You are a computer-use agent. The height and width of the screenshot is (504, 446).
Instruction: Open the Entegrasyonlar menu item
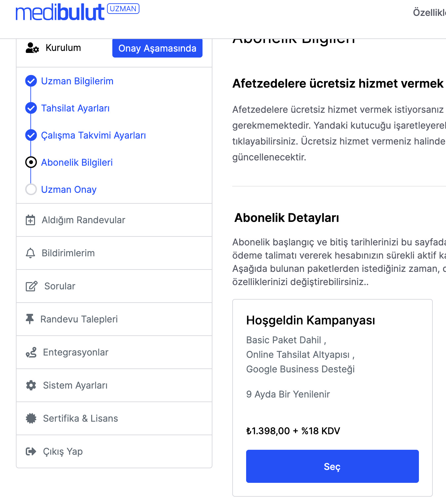[76, 352]
